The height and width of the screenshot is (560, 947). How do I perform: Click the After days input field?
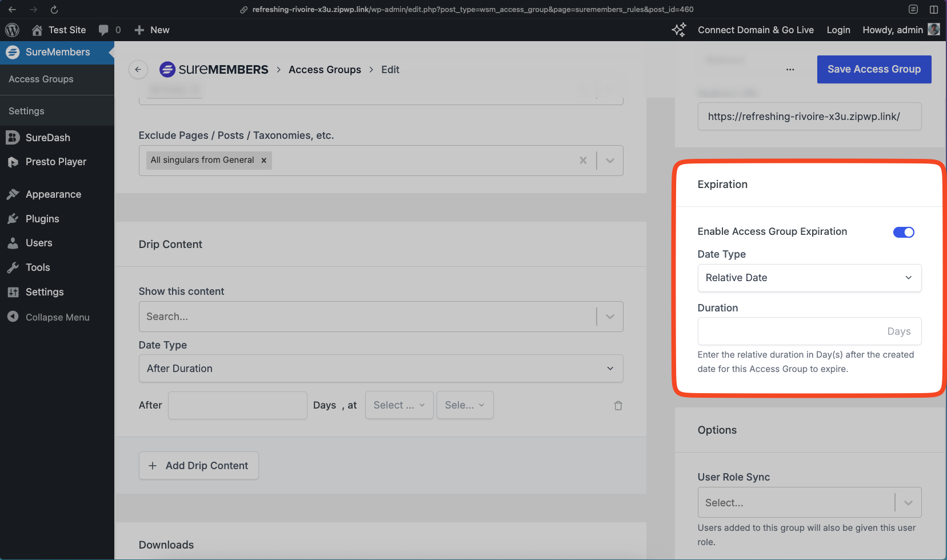[237, 405]
